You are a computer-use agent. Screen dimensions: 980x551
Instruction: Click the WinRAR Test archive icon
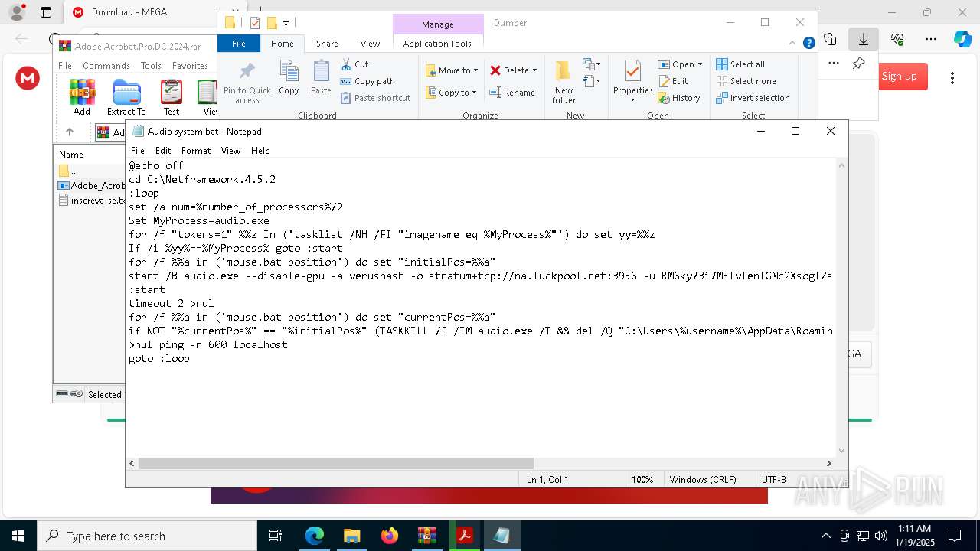click(171, 97)
